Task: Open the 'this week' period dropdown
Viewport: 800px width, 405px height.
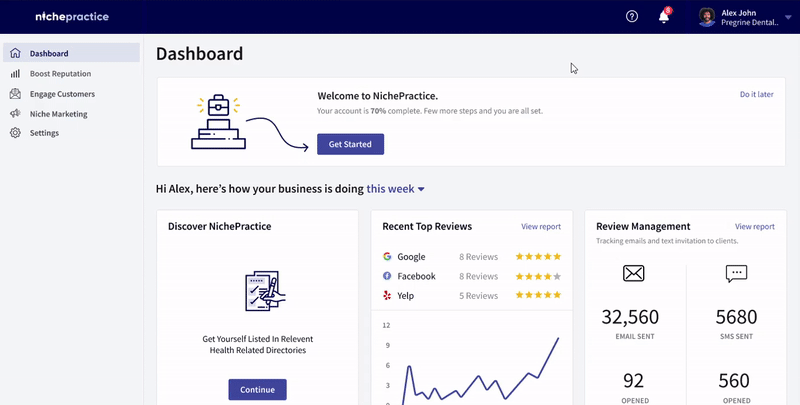Action: click(395, 189)
